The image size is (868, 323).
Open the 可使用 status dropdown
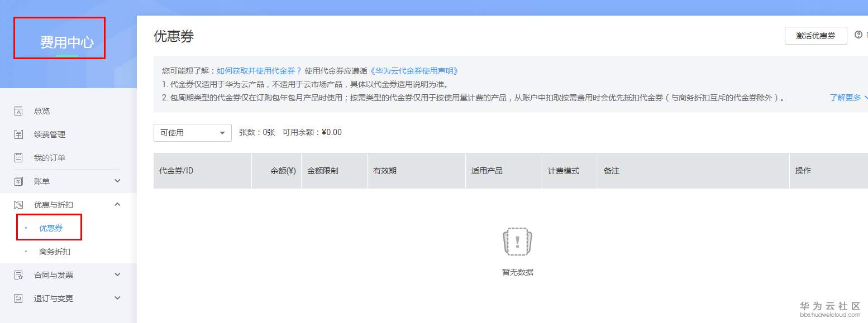coord(193,133)
